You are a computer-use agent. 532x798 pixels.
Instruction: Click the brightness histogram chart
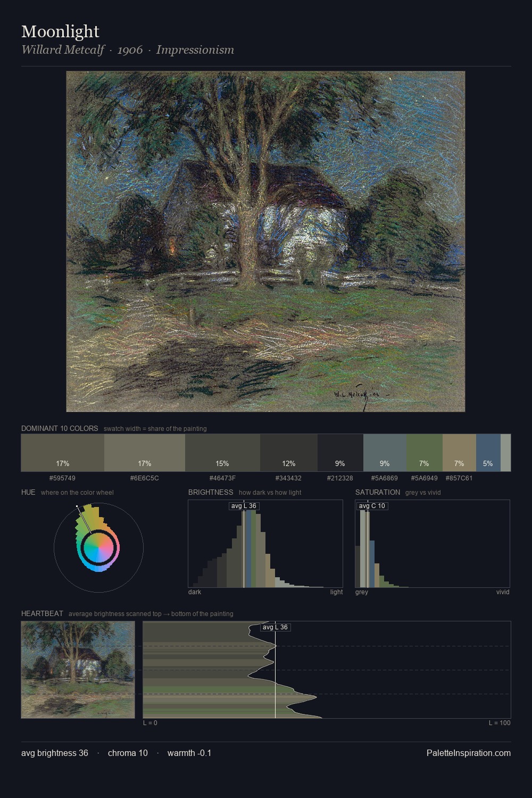[x=265, y=544]
